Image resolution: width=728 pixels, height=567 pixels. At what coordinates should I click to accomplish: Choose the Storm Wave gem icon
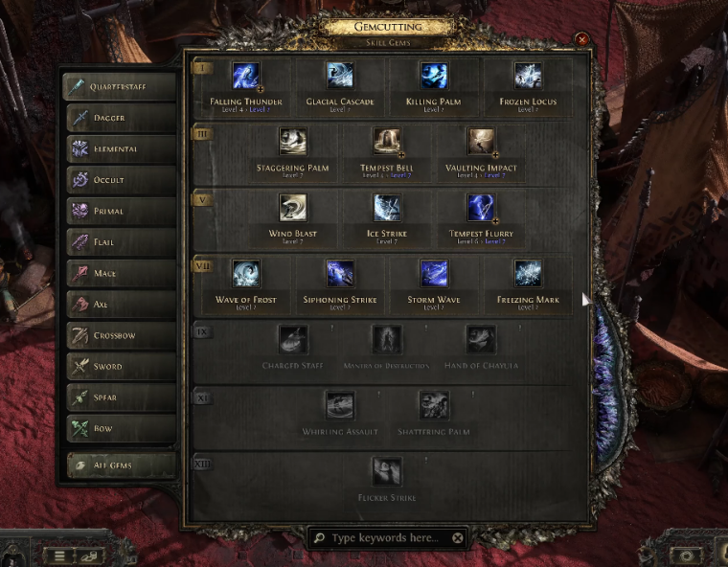(434, 274)
